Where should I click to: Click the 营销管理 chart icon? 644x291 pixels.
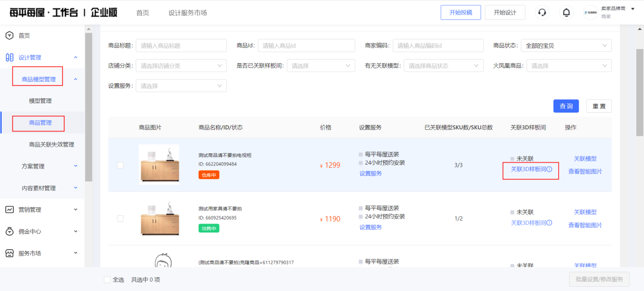[9, 210]
